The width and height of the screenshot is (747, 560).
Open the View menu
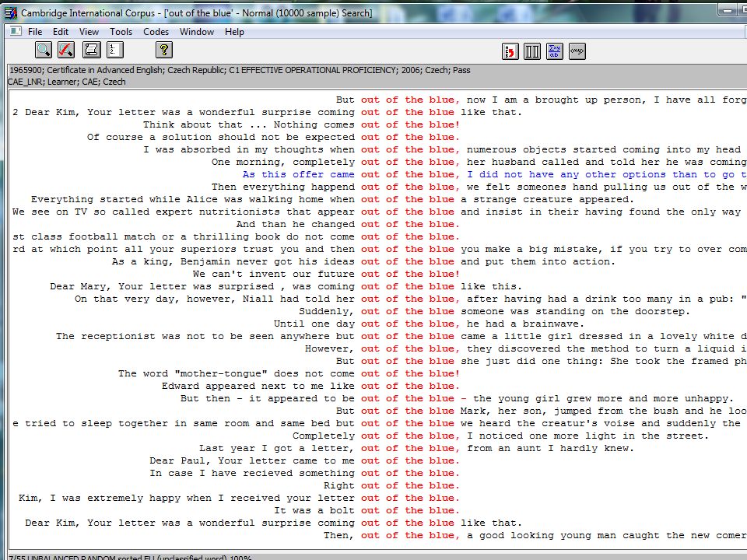coord(89,32)
